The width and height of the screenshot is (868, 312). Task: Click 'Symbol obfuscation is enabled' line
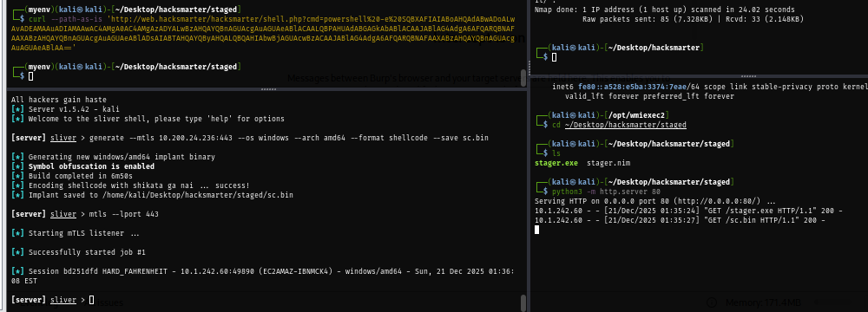click(x=83, y=166)
